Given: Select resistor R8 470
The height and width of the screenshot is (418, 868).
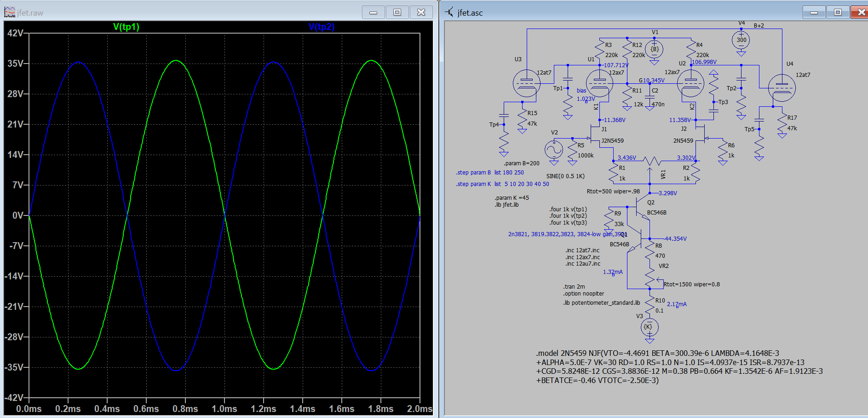Looking at the screenshot, I should pos(650,251).
